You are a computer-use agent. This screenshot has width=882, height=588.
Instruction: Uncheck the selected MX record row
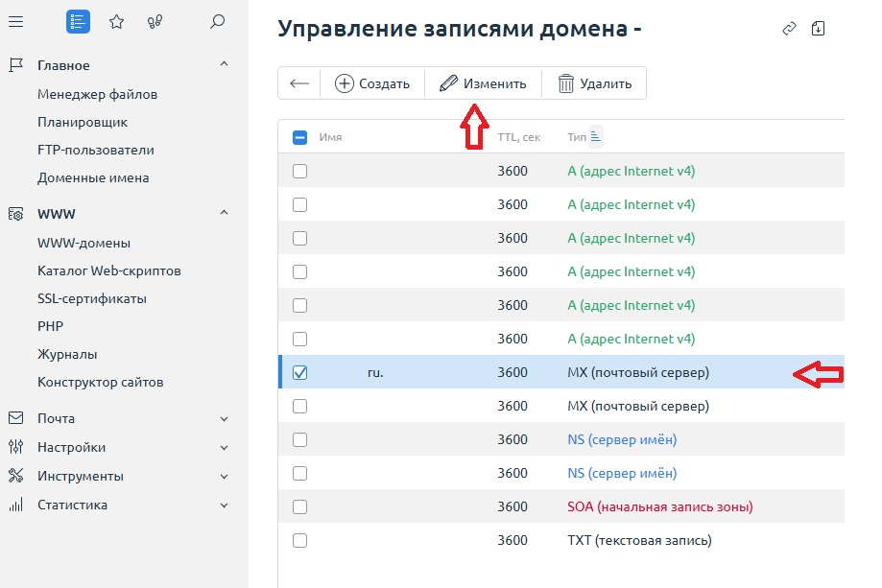[300, 372]
